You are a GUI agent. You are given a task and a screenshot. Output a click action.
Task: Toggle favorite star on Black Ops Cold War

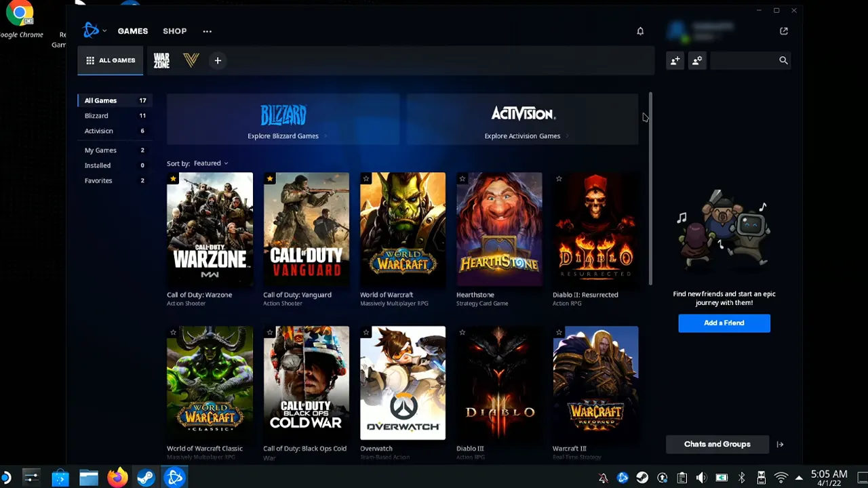[x=270, y=333]
